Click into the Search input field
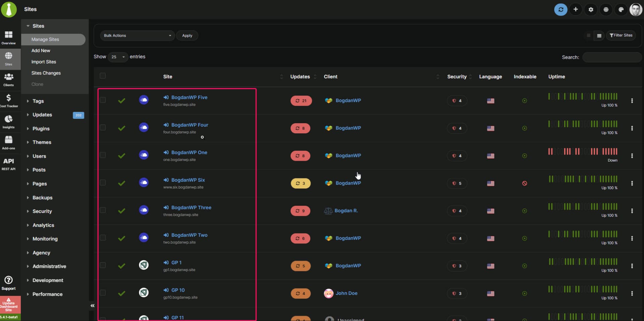Screen dimensions: 644x321 [x=611, y=57]
